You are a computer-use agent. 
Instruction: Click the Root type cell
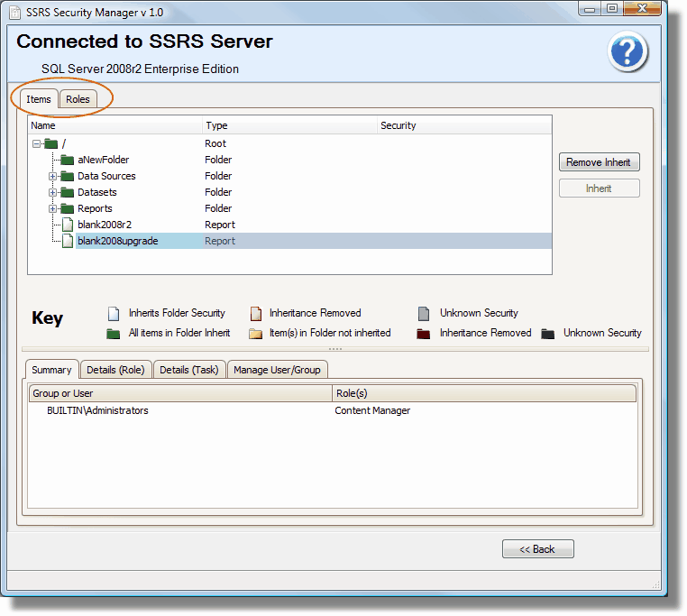pos(215,143)
